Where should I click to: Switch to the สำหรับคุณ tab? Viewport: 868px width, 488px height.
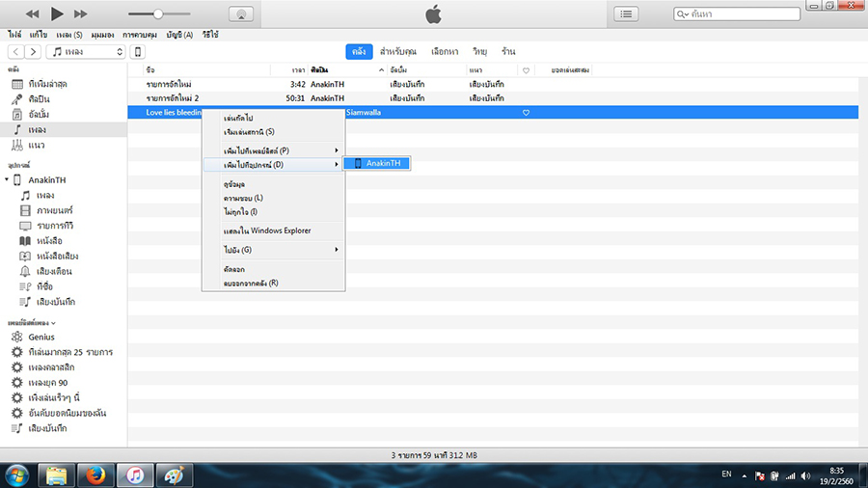point(398,51)
